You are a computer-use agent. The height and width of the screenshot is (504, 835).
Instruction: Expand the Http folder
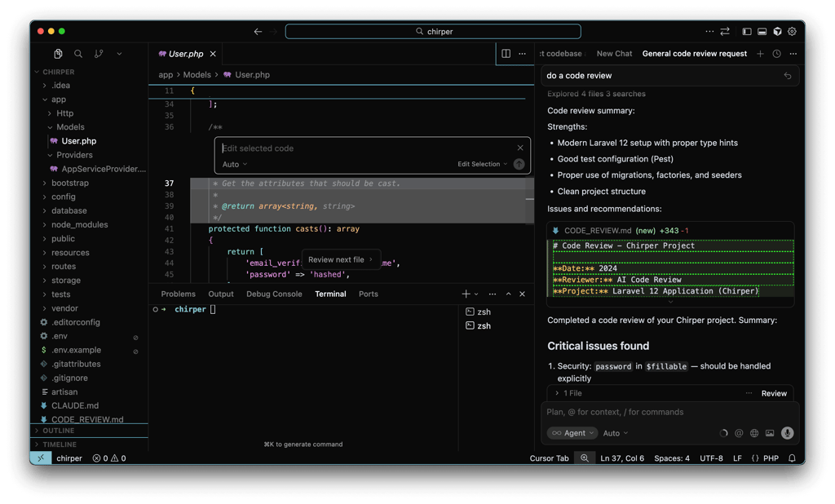(65, 113)
